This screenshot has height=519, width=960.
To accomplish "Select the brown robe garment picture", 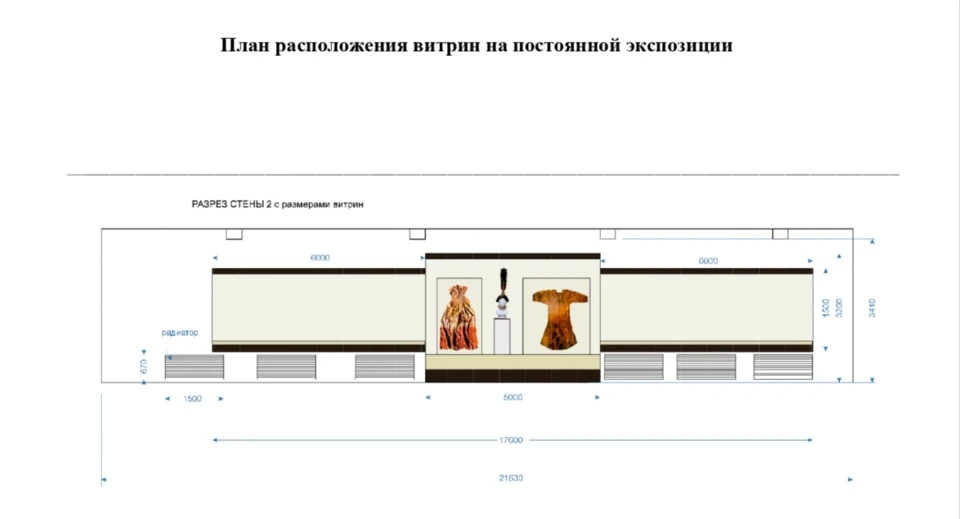I will click(x=557, y=316).
